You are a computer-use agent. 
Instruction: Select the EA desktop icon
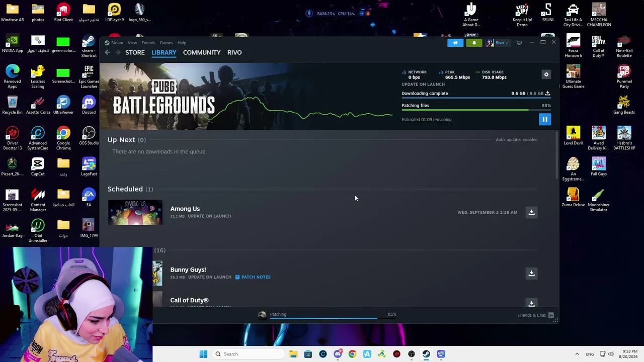tap(89, 198)
